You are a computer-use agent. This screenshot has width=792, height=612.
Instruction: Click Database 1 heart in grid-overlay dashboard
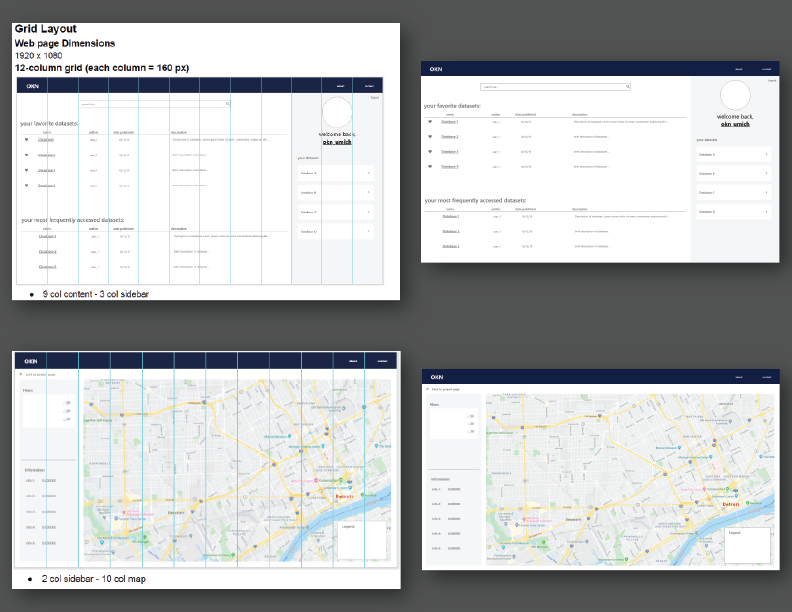tap(27, 139)
